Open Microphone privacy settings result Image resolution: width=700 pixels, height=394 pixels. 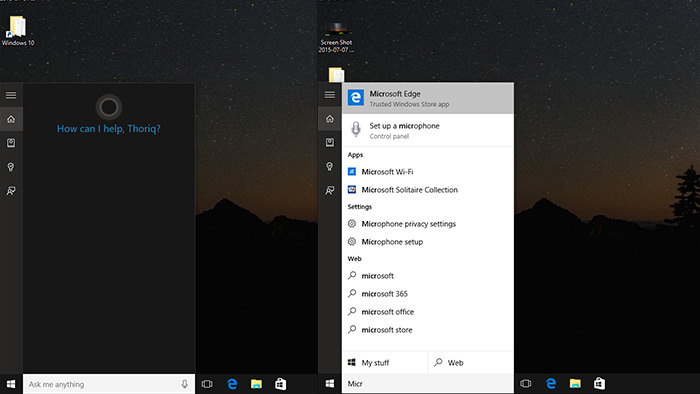click(x=428, y=224)
